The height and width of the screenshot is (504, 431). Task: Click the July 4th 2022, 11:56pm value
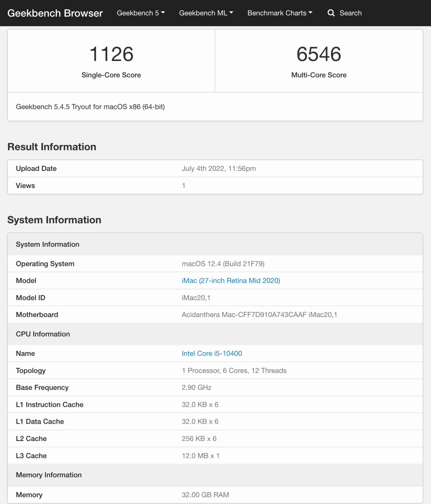click(219, 169)
